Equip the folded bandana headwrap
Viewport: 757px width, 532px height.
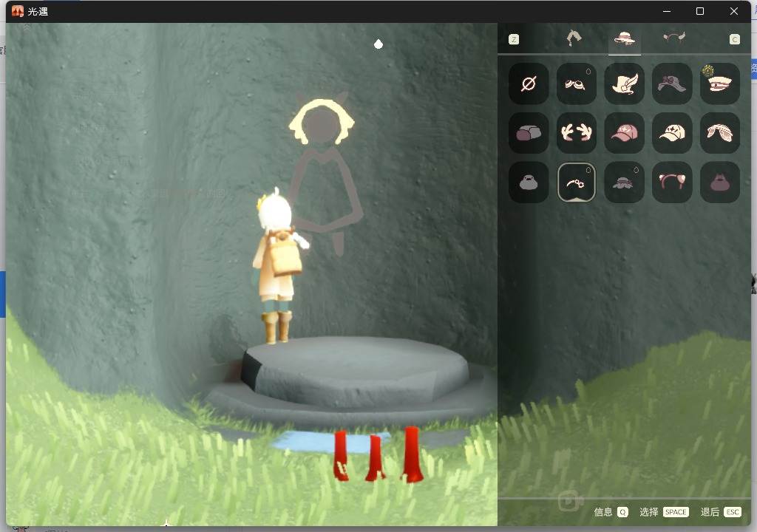[719, 133]
